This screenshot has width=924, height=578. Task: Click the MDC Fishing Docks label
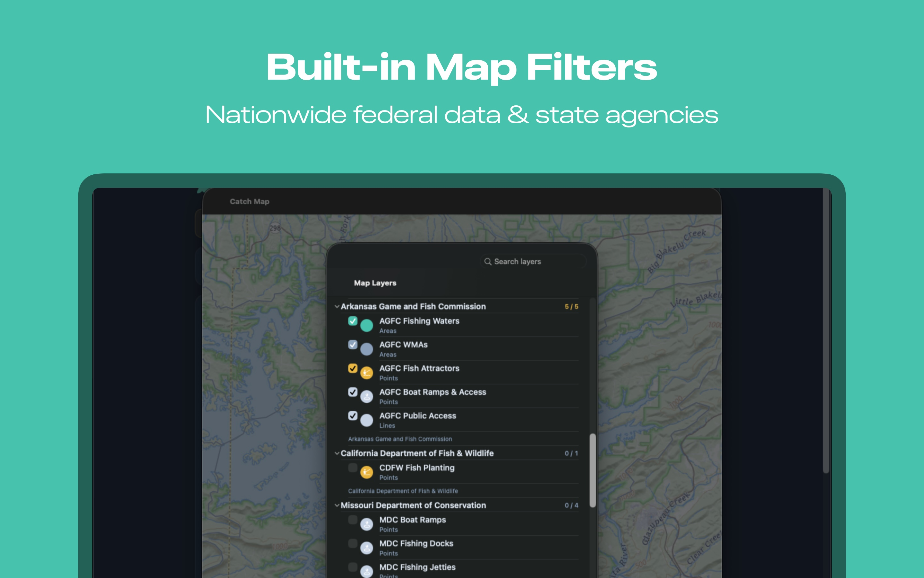point(416,544)
